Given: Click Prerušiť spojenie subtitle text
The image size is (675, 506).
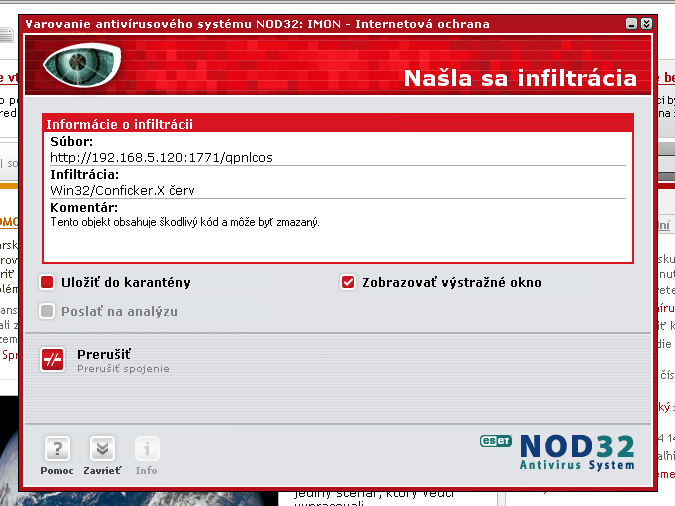Looking at the screenshot, I should (123, 369).
